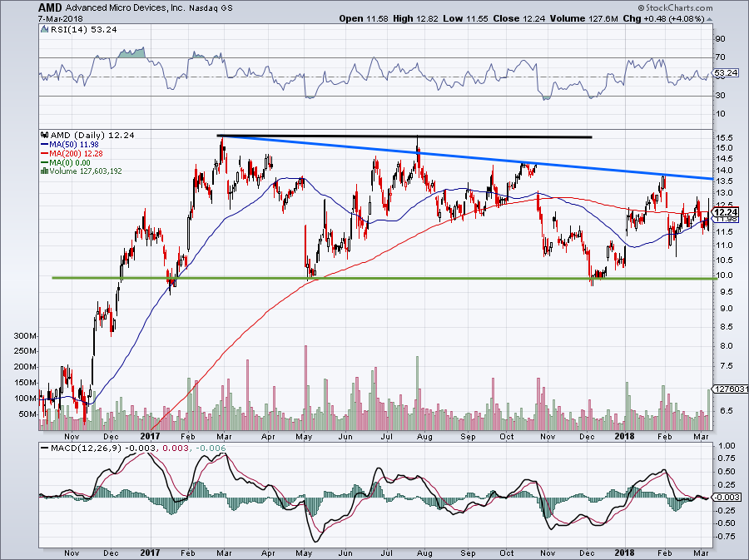Click the RSI(14) legend icon

point(44,29)
